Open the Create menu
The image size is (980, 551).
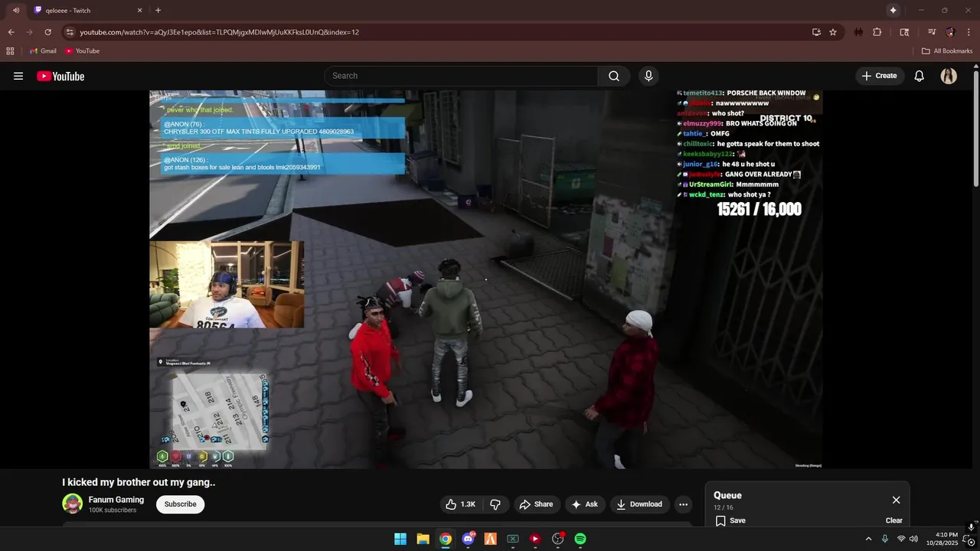880,76
